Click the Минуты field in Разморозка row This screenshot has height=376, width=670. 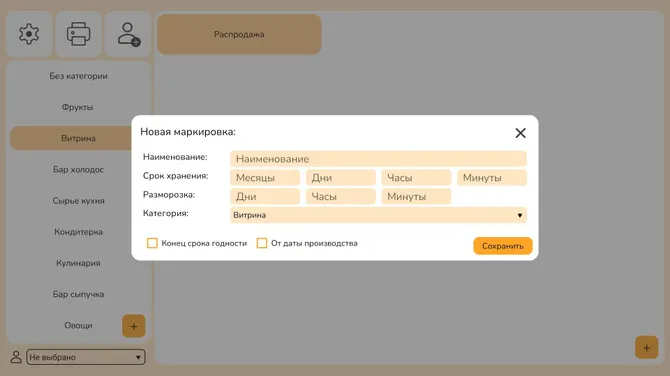[416, 196]
